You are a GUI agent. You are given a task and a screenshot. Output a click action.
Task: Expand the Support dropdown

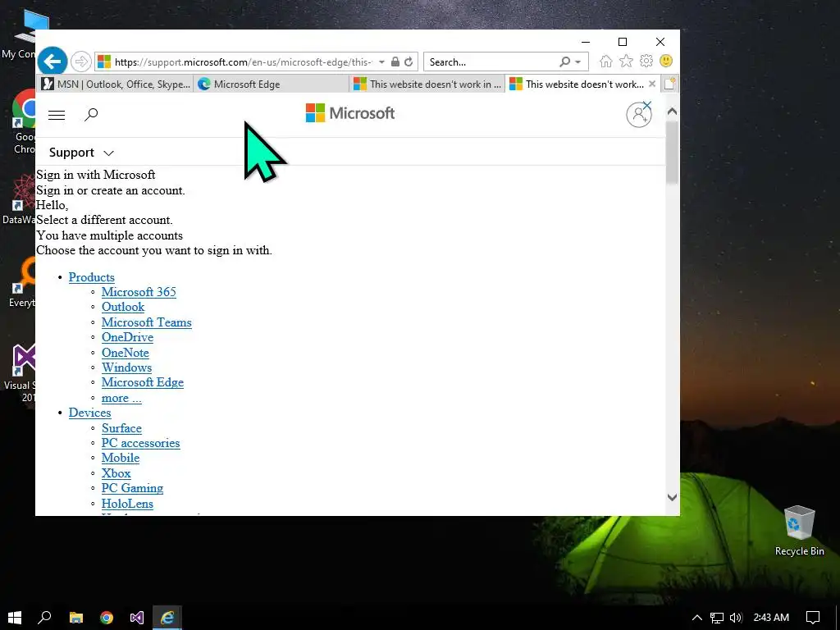tap(81, 153)
